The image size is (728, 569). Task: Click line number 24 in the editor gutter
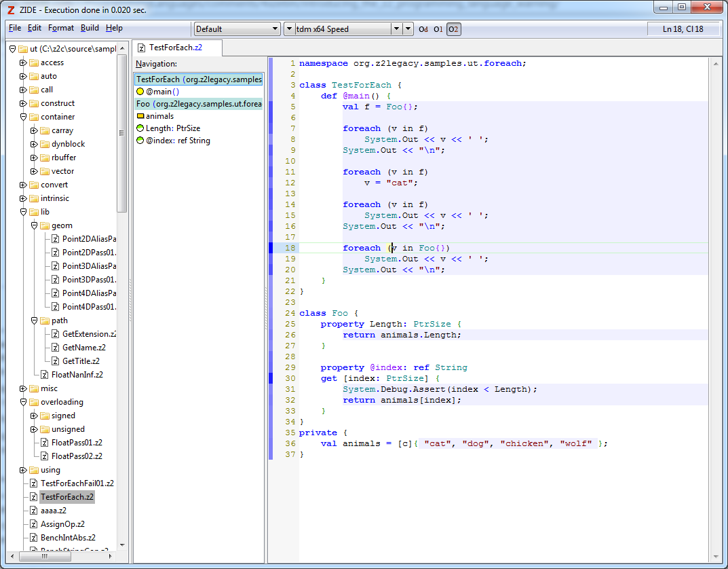(290, 313)
